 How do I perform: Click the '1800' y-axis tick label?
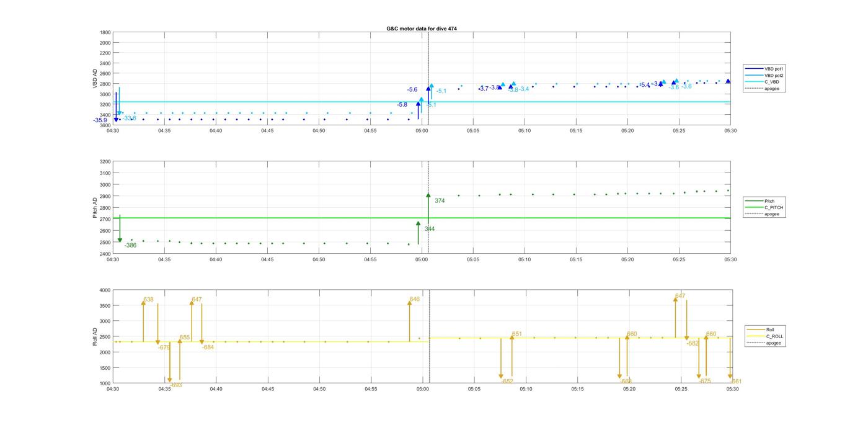pos(105,32)
